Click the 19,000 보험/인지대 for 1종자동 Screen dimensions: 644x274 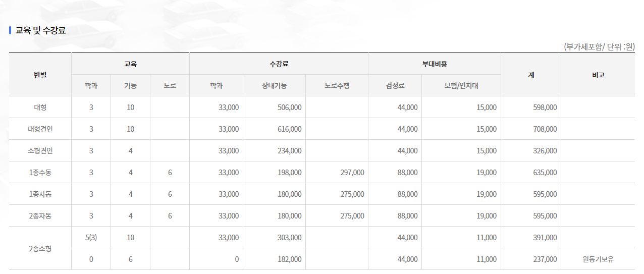[x=487, y=194]
